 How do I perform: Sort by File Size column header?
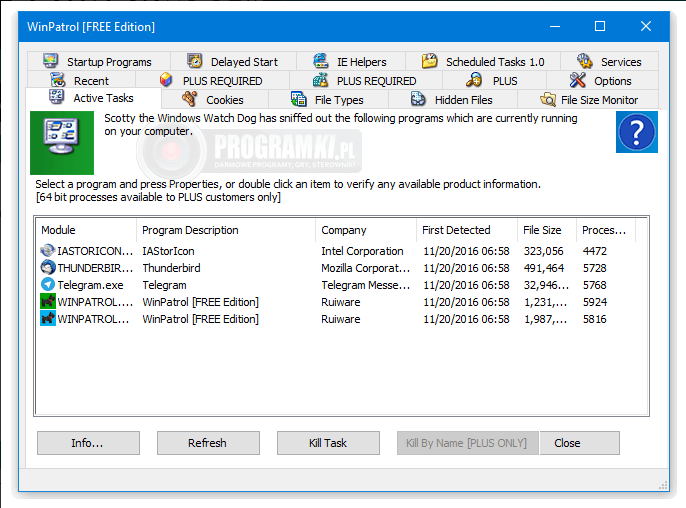[547, 230]
